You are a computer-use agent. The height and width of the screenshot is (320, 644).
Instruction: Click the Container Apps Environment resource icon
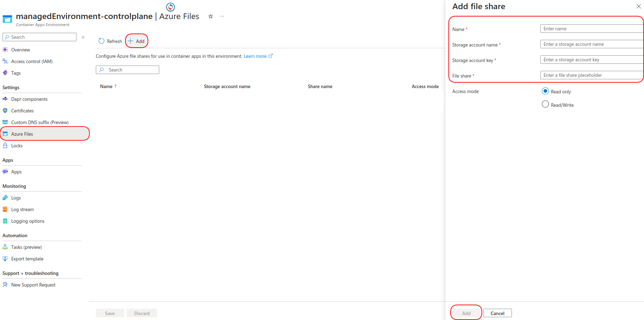tap(7, 19)
